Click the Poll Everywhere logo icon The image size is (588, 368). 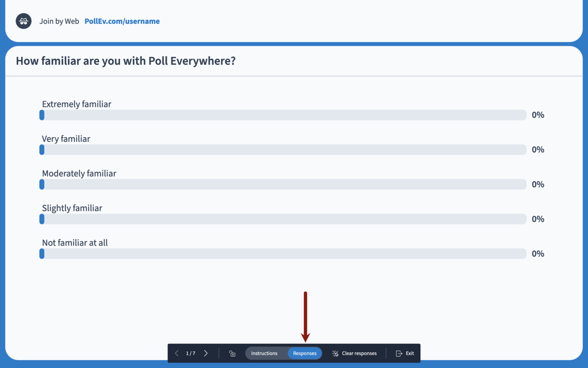[x=23, y=21]
